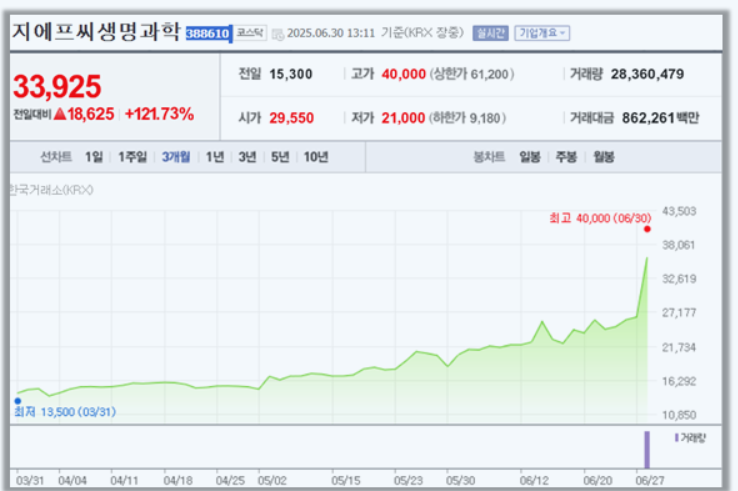Select the 5년 chart period

tap(280, 157)
